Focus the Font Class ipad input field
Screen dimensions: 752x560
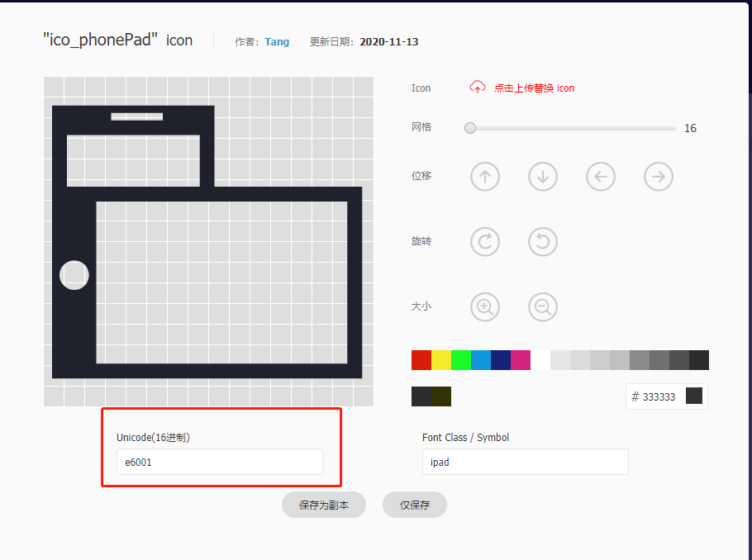(525, 462)
